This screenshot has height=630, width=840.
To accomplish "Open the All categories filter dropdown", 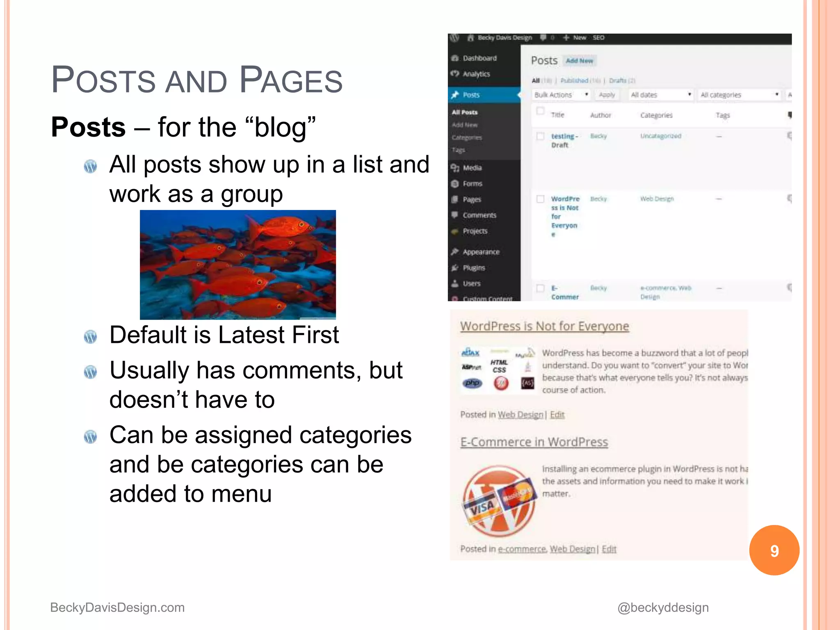I will point(740,95).
